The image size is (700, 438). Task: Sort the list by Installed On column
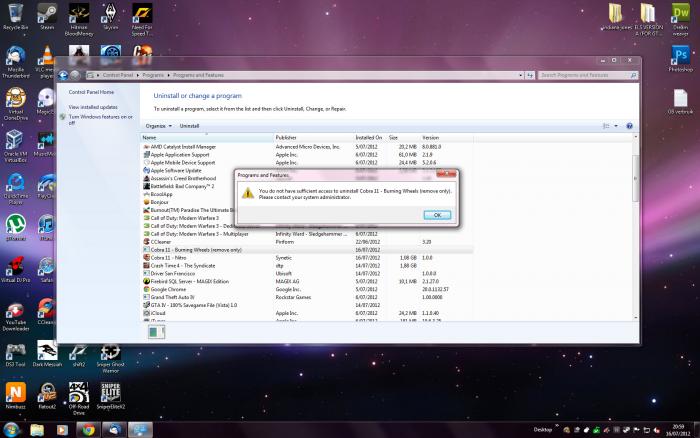point(369,138)
